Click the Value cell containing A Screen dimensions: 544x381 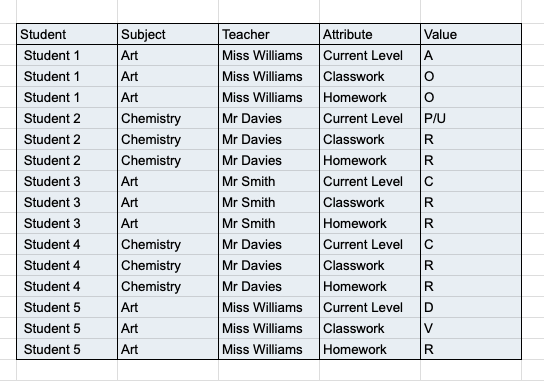tap(471, 56)
